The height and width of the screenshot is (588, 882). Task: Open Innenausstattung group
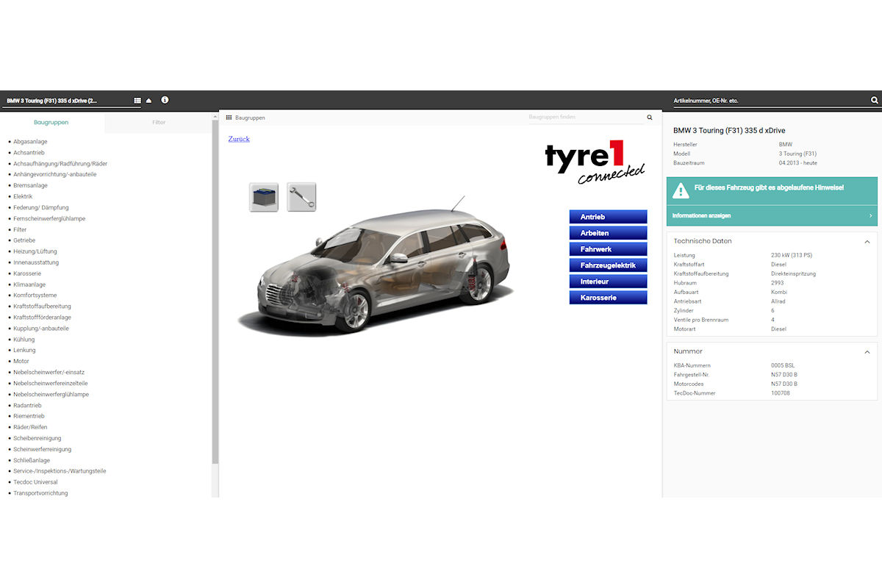(36, 262)
